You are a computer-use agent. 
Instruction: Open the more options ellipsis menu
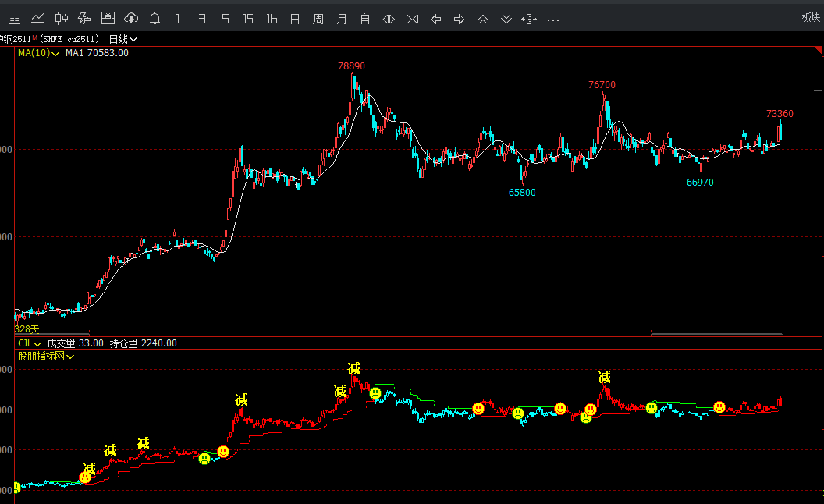tap(553, 18)
